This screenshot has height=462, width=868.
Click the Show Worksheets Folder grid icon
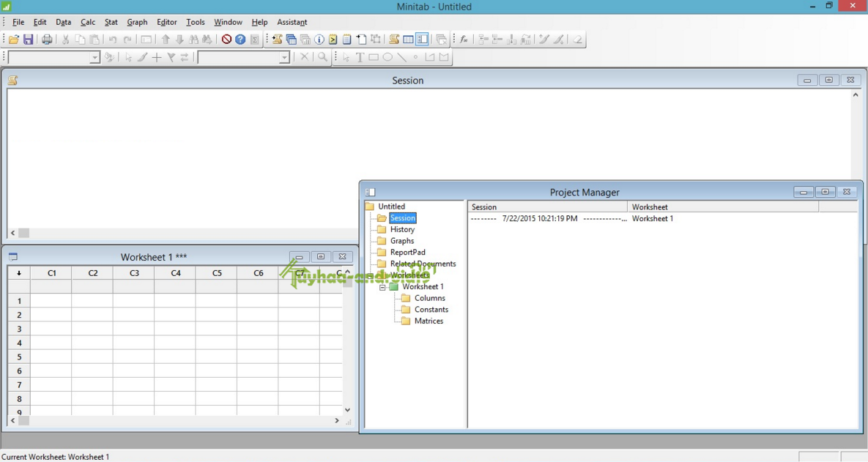[408, 40]
